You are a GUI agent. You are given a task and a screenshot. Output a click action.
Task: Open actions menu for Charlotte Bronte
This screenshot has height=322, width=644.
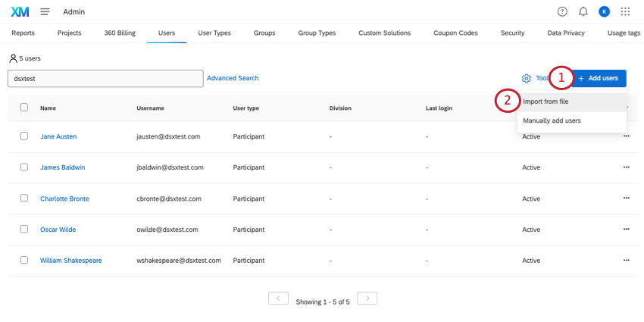[626, 199]
